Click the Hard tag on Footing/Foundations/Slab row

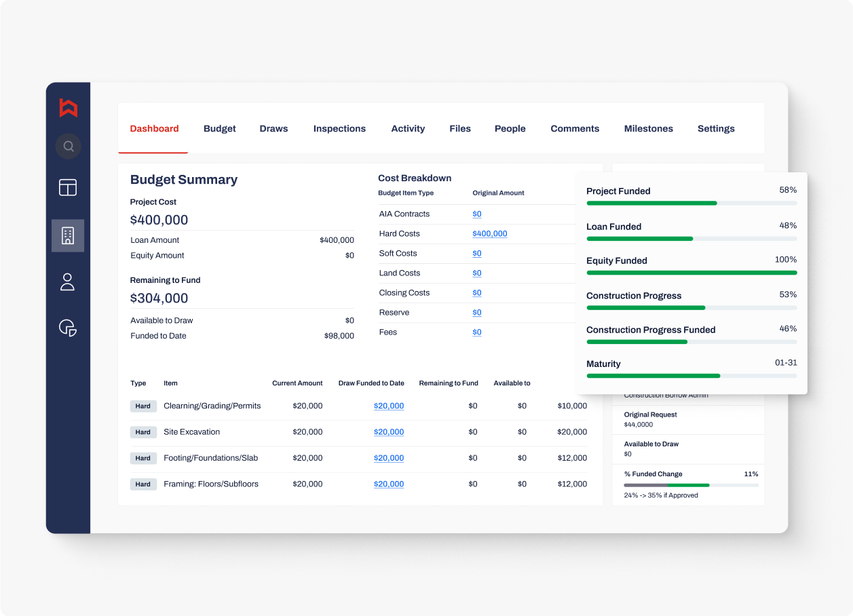click(x=143, y=458)
